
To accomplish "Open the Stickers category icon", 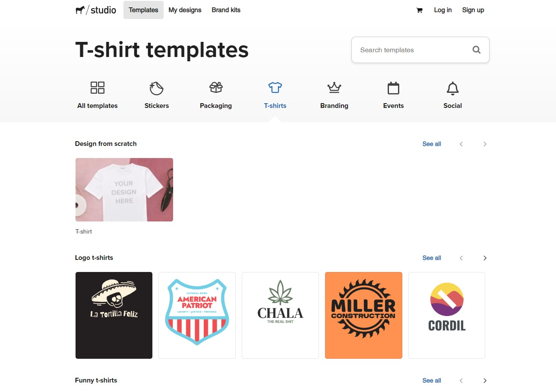I will click(156, 87).
